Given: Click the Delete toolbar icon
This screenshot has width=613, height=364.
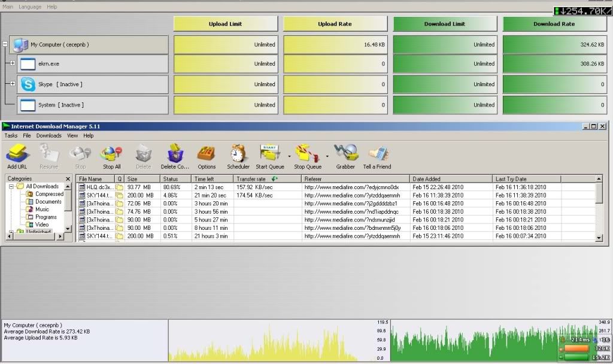Looking at the screenshot, I should [144, 154].
